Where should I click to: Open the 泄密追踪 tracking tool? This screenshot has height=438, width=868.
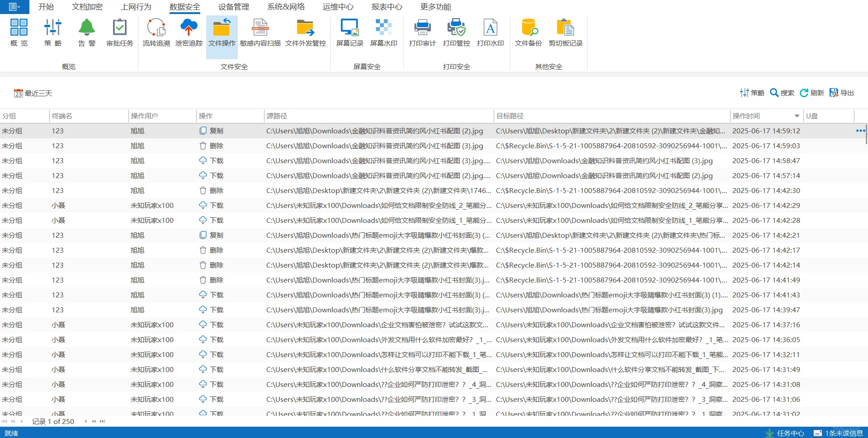pos(188,32)
